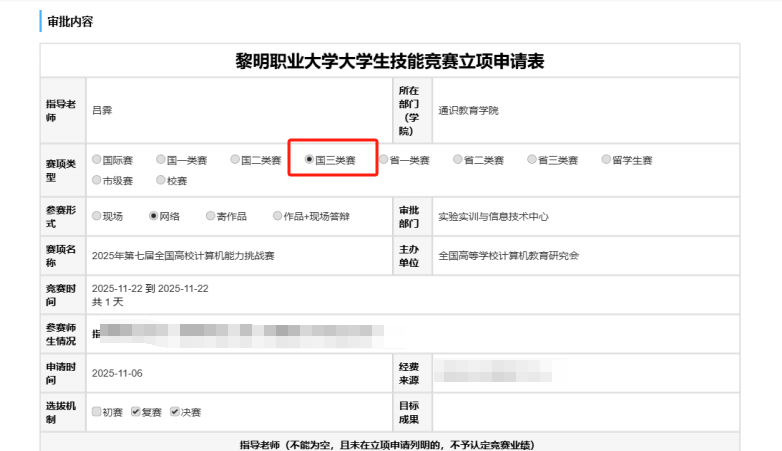Choose the 网络 participation format
782x451 pixels.
154,216
